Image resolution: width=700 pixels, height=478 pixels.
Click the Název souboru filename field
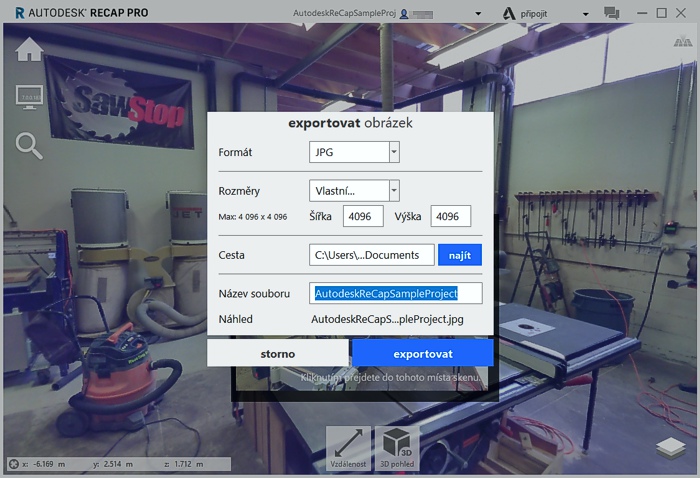(396, 293)
